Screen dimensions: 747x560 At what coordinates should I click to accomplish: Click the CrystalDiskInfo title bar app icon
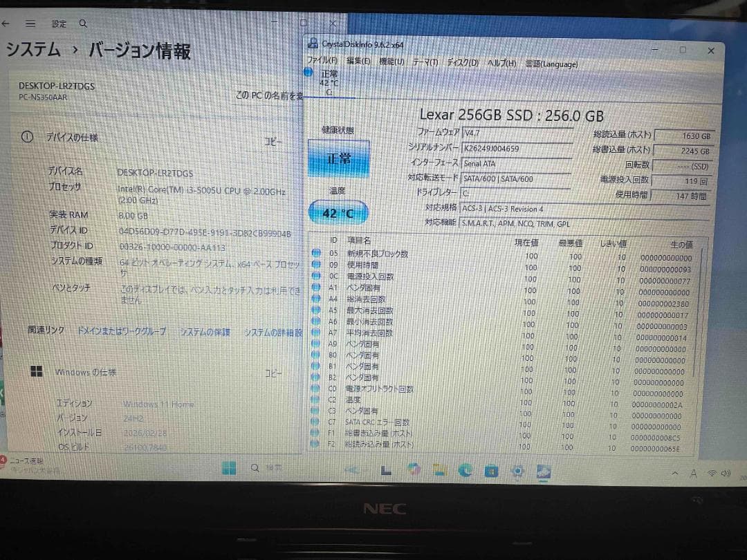click(313, 44)
